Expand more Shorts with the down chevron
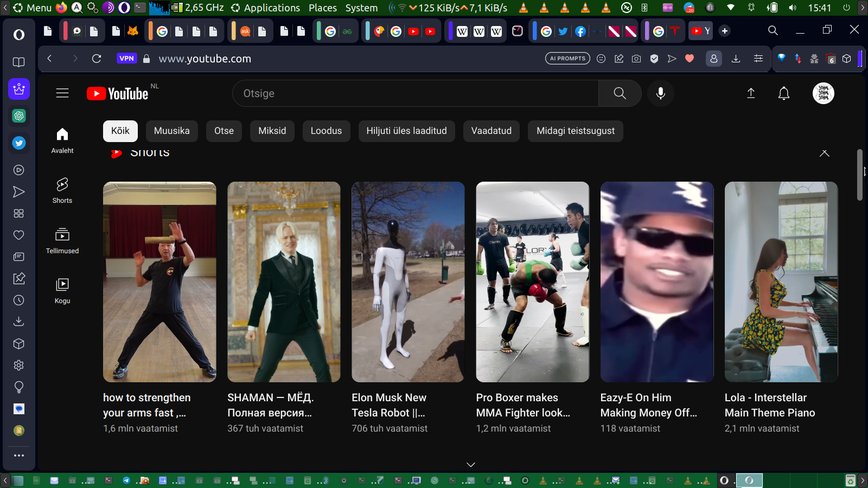The width and height of the screenshot is (868, 488). 470,465
